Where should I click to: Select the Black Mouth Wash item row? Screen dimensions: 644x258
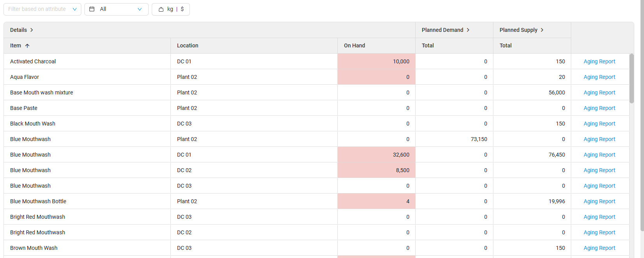33,124
